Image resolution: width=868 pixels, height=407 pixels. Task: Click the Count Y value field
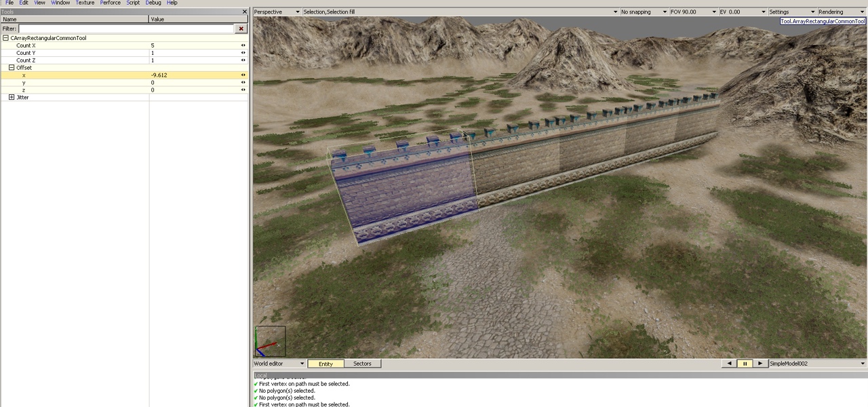194,53
